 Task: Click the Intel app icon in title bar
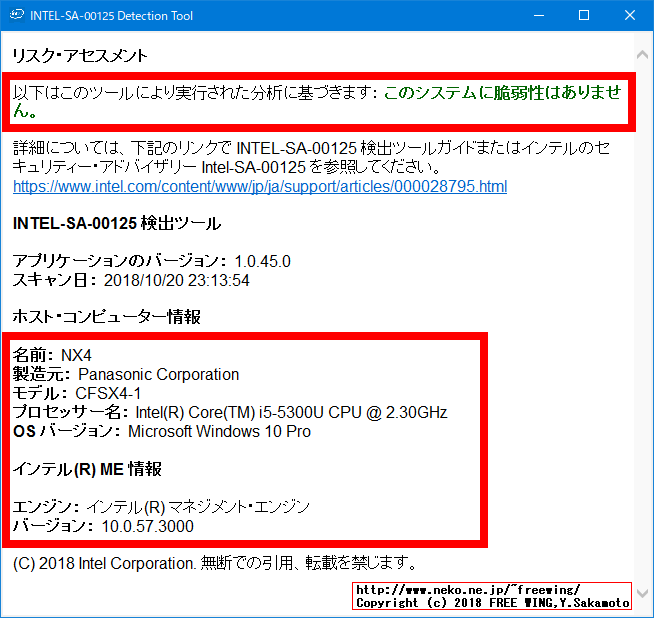pyautogui.click(x=17, y=15)
